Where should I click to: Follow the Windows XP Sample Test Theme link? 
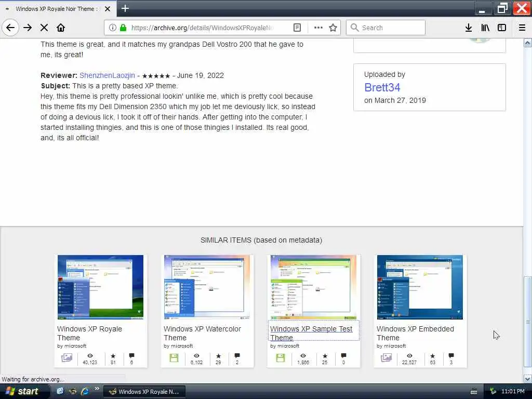pyautogui.click(x=311, y=333)
